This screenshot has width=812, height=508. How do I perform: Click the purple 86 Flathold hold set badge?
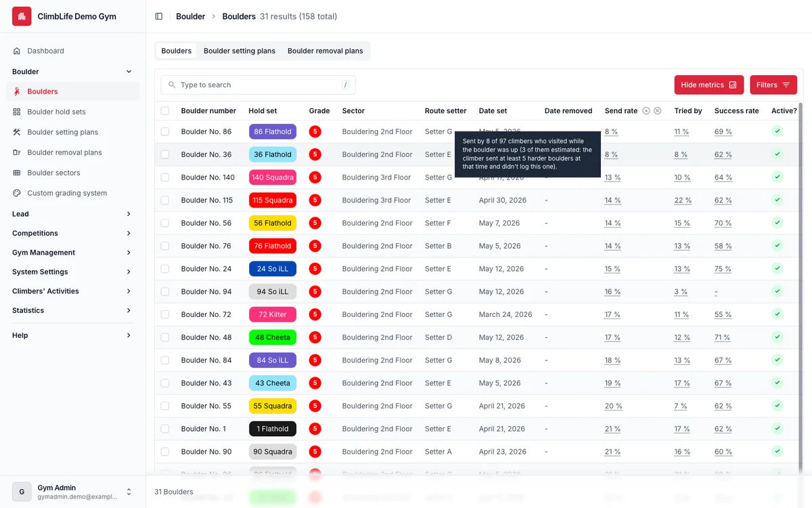coord(273,131)
